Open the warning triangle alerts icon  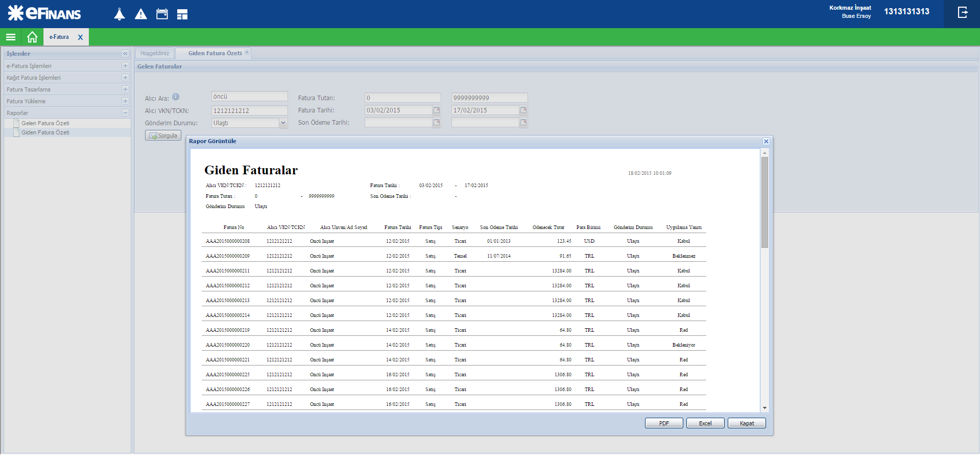click(x=141, y=14)
